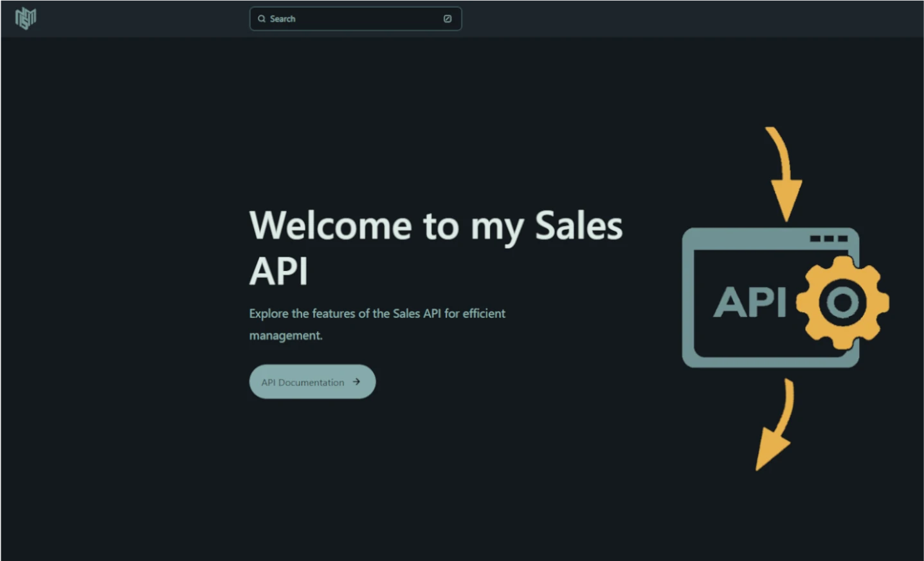Open the API Documentation button
The image size is (924, 561).
313,382
